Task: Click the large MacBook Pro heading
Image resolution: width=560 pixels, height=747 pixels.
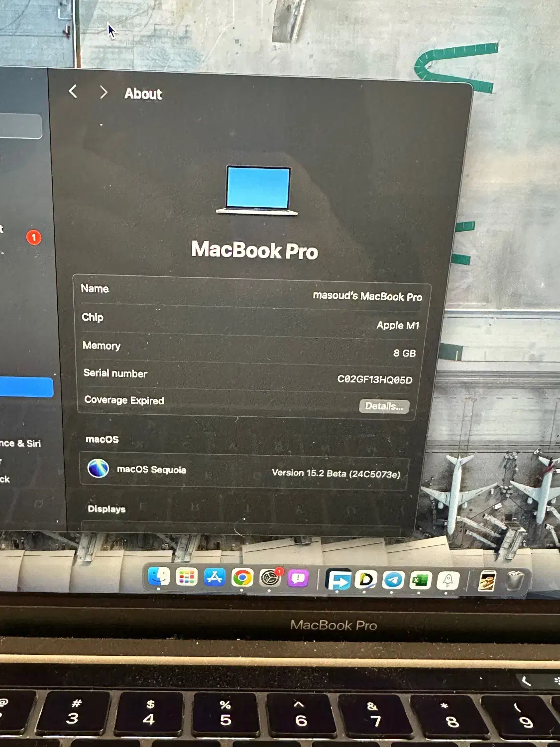Action: point(254,250)
